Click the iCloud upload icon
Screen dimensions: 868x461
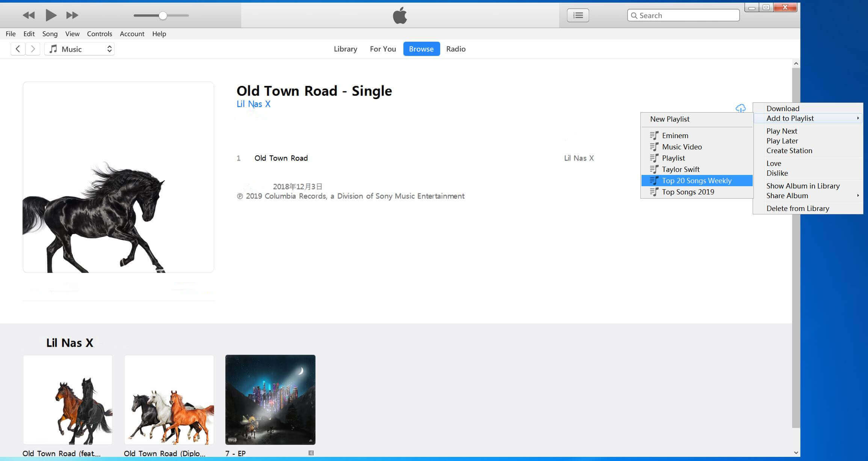click(741, 108)
